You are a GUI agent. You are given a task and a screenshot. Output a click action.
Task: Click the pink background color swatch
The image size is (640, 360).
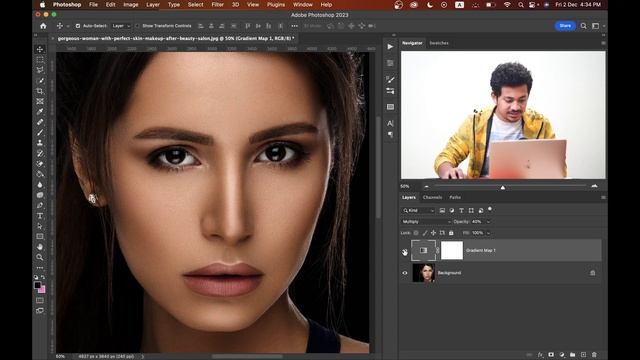coord(42,290)
